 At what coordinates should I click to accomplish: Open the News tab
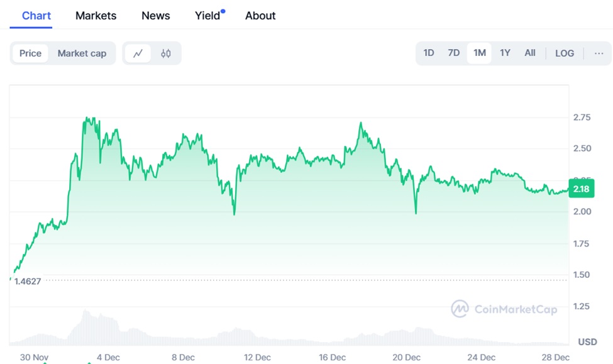pos(155,16)
